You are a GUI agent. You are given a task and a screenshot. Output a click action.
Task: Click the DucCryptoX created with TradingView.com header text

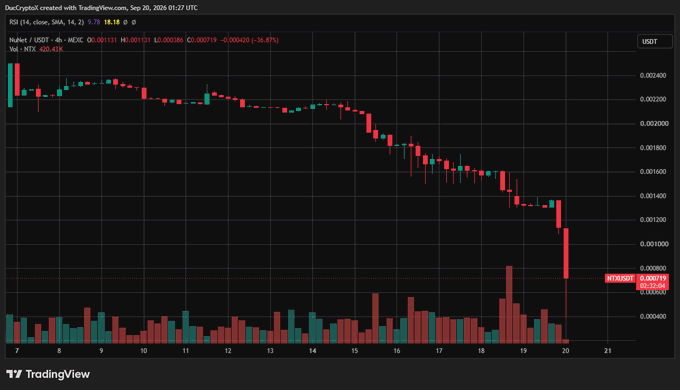click(101, 7)
